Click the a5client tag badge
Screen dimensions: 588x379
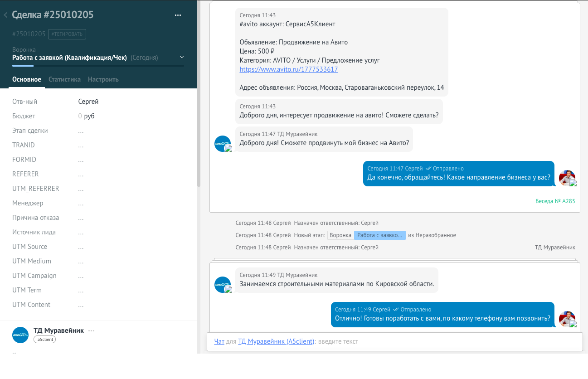44,339
